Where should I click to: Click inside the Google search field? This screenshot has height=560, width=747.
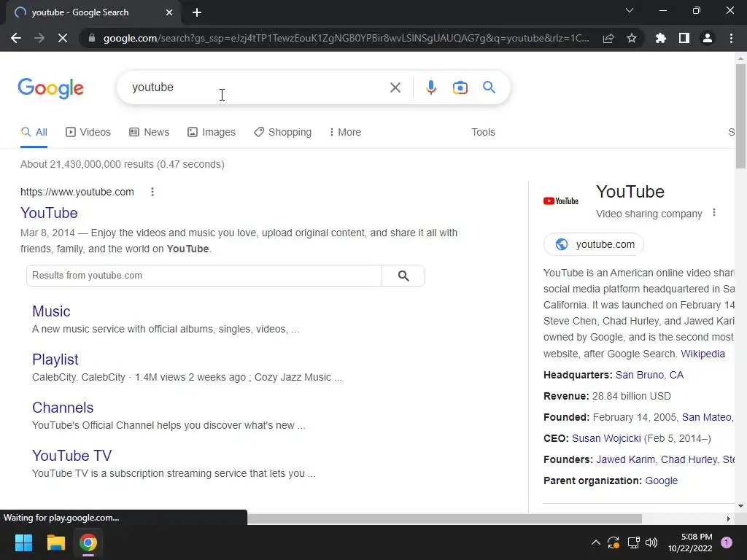tap(258, 87)
